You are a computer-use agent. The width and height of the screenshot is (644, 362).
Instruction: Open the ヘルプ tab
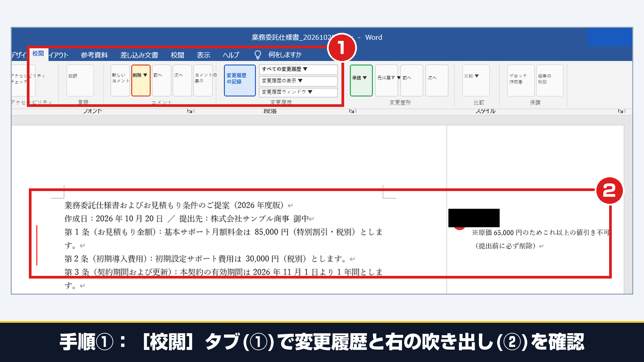coord(231,55)
